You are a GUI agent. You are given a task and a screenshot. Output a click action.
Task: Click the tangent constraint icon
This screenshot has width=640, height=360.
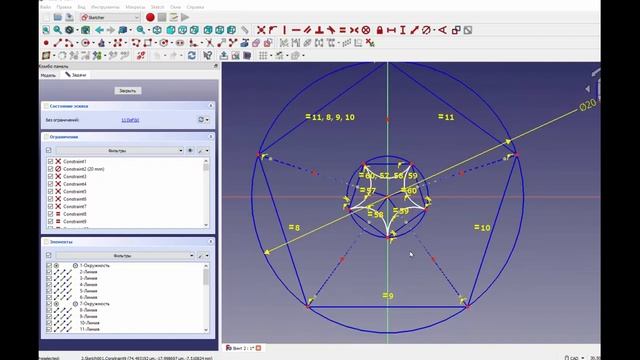[x=331, y=30]
